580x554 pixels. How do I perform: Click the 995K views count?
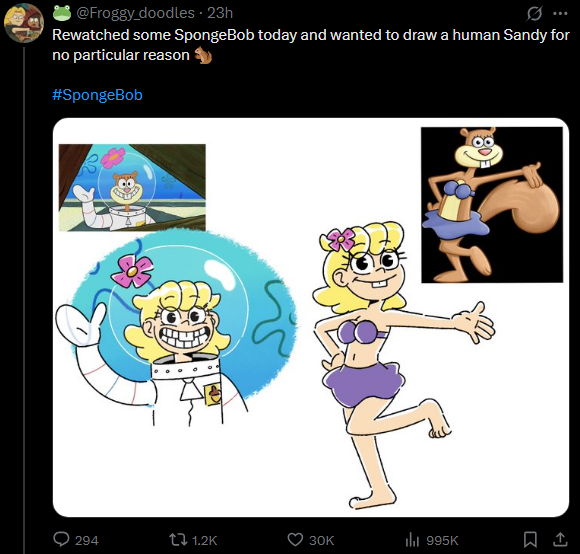click(x=442, y=540)
